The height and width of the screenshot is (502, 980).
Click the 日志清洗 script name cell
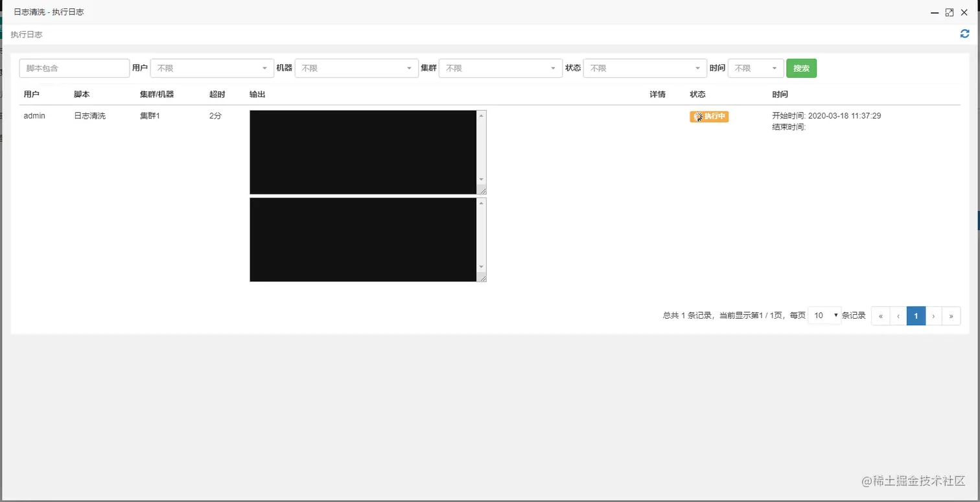89,116
